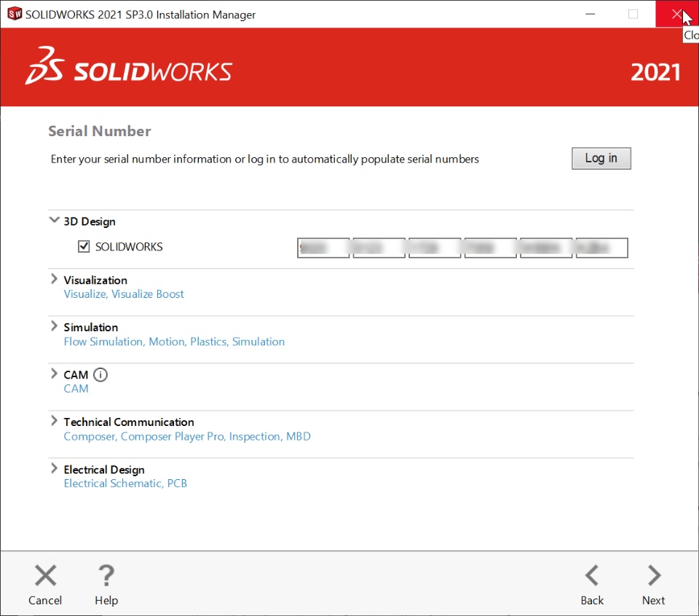Viewport: 699px width, 616px height.
Task: Expand the Technical Communication section
Action: click(54, 421)
